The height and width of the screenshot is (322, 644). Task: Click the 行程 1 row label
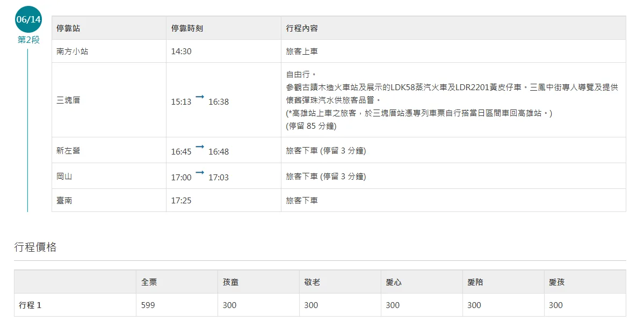coord(30,305)
